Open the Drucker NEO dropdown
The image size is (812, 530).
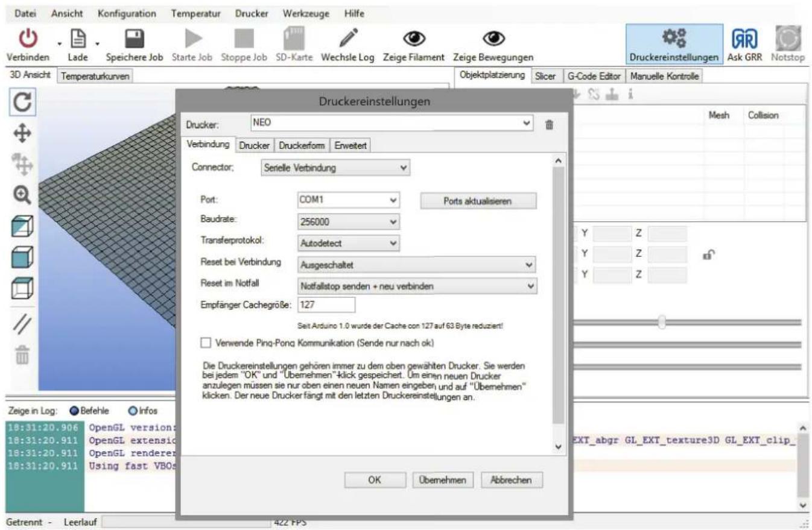(528, 123)
